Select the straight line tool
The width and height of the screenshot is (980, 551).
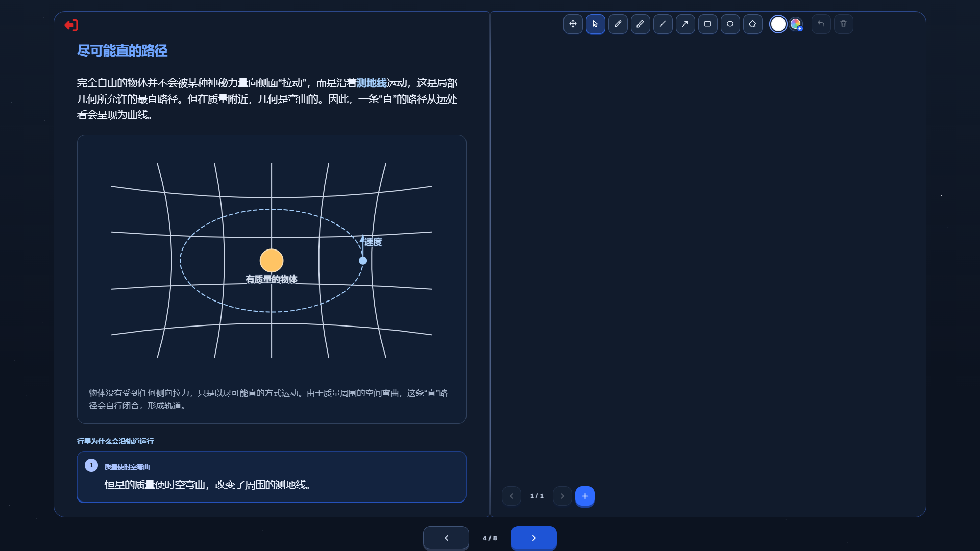pyautogui.click(x=663, y=24)
